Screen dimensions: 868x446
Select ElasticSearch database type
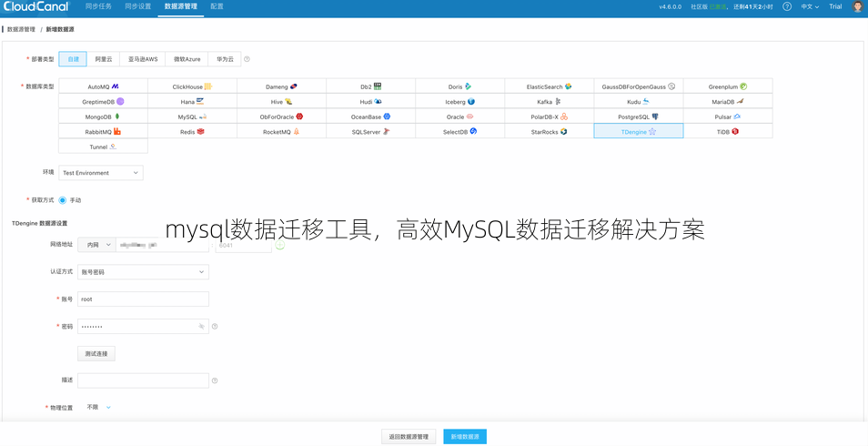pos(550,86)
